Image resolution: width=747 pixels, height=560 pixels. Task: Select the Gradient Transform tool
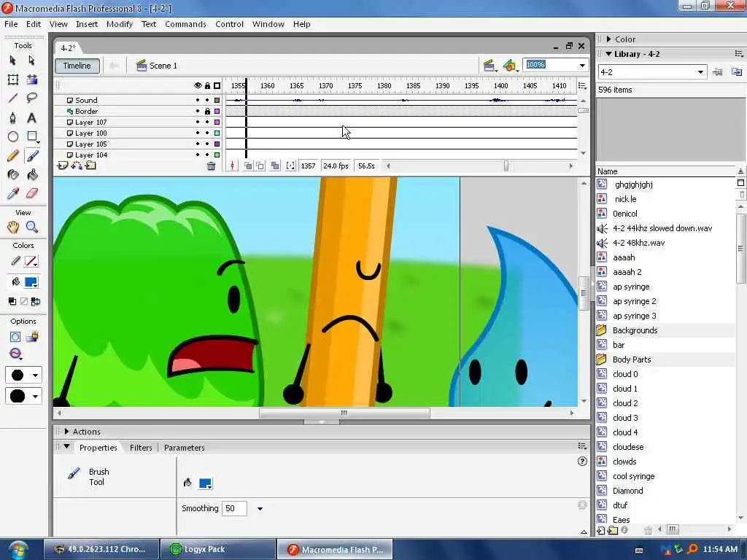[32, 79]
